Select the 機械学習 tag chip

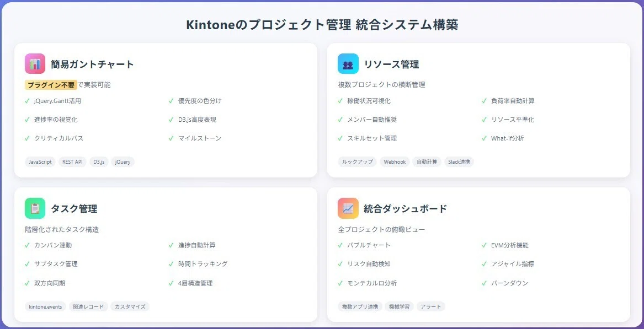(x=399, y=306)
